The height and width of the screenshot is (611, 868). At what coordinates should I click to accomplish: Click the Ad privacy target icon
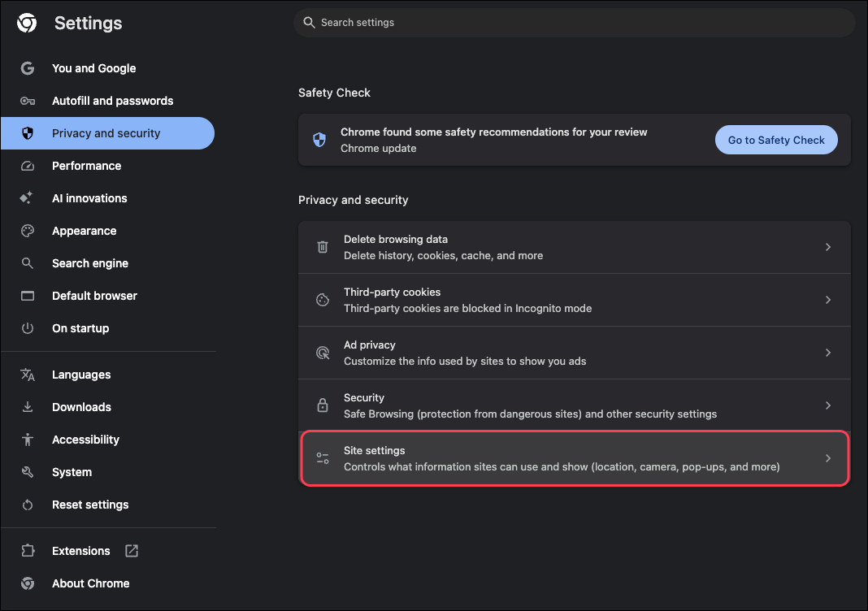[x=323, y=353]
